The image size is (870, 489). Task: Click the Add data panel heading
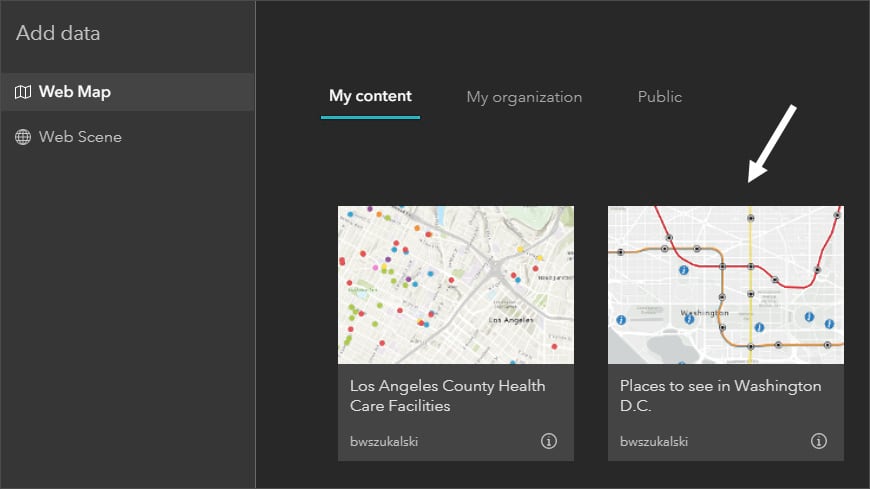(x=58, y=33)
